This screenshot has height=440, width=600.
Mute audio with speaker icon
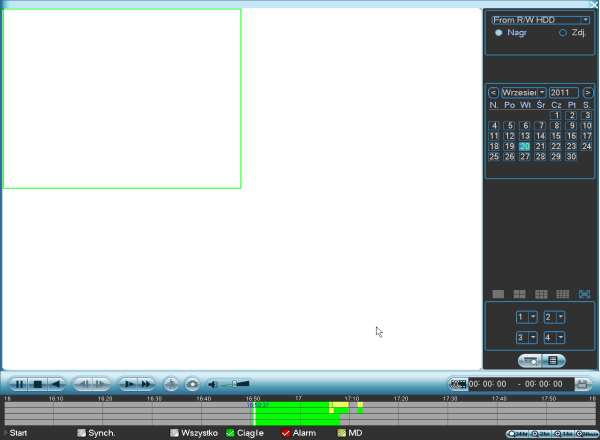213,384
